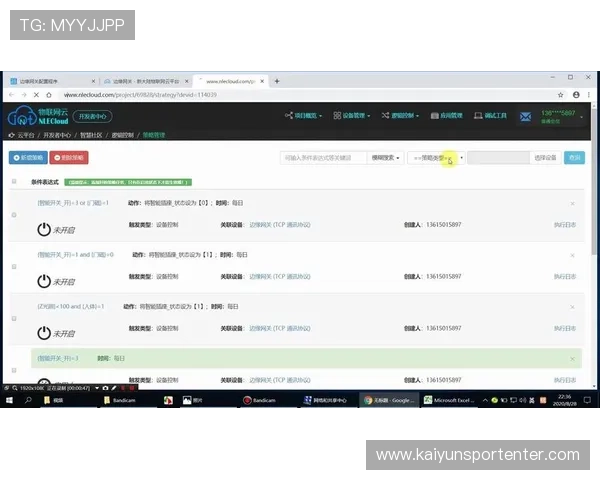
Task: Delete the third strategy with its X
Action: (572, 307)
